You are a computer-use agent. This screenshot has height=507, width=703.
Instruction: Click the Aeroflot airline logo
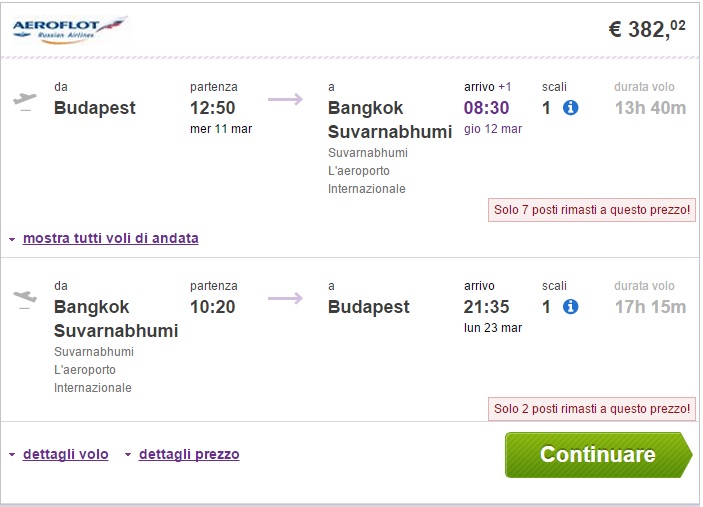[71, 27]
